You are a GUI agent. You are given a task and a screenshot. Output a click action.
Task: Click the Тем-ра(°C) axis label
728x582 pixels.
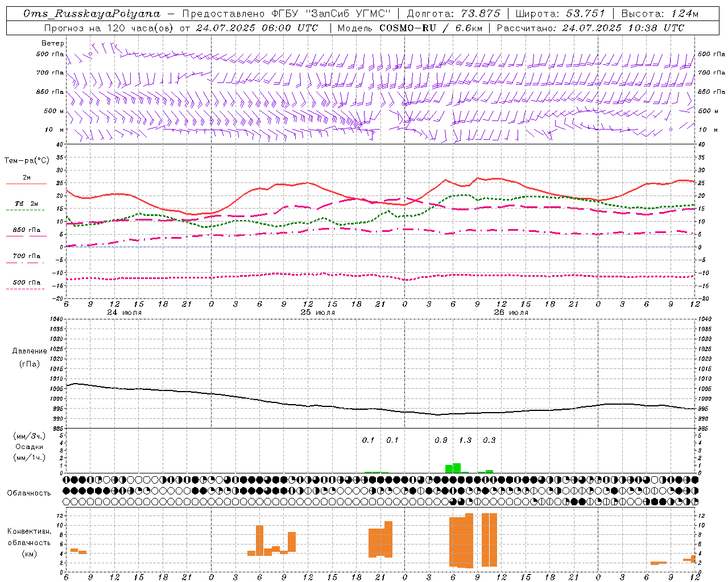[x=27, y=161]
